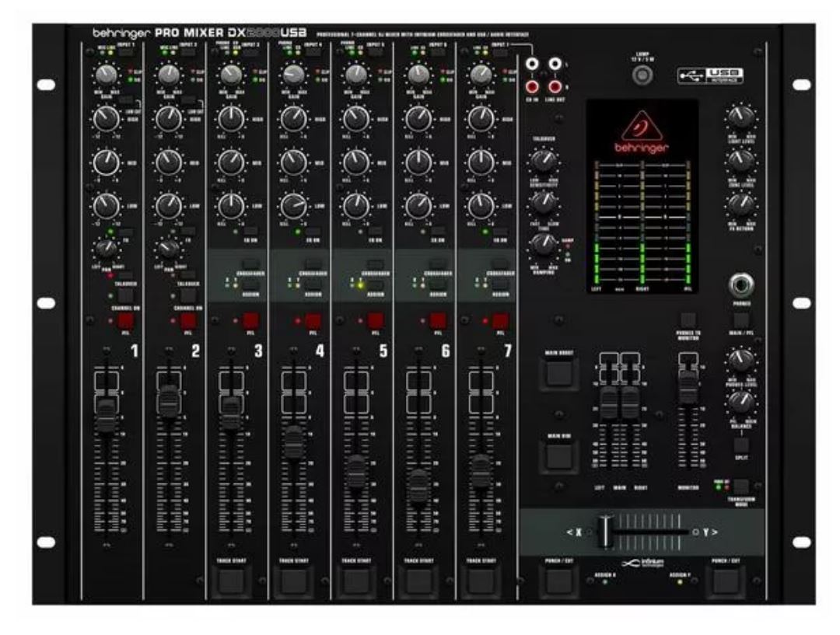840x635 pixels.
Task: Click the Talkover Time knob
Action: tap(543, 202)
